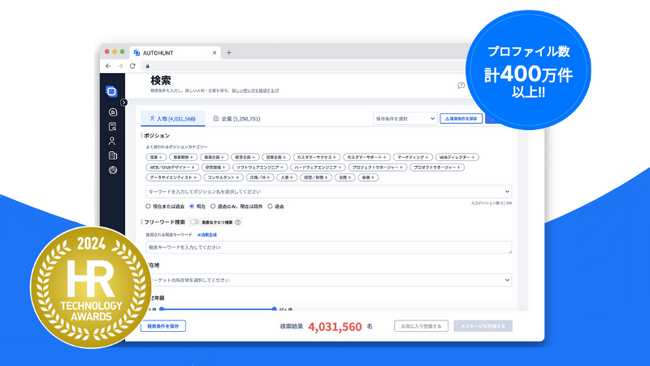Click the お気に入り登録する button
Viewport: 650px width, 366px height.
pyautogui.click(x=421, y=326)
